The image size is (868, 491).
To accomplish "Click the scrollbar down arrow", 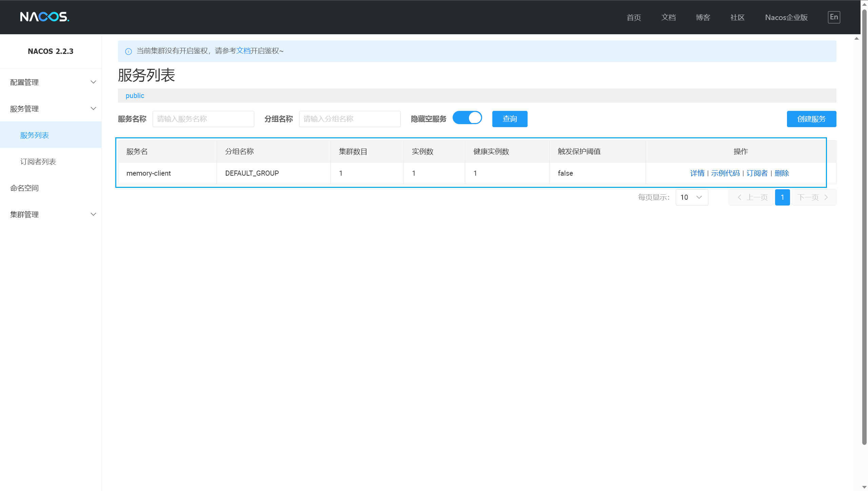I will pyautogui.click(x=864, y=487).
